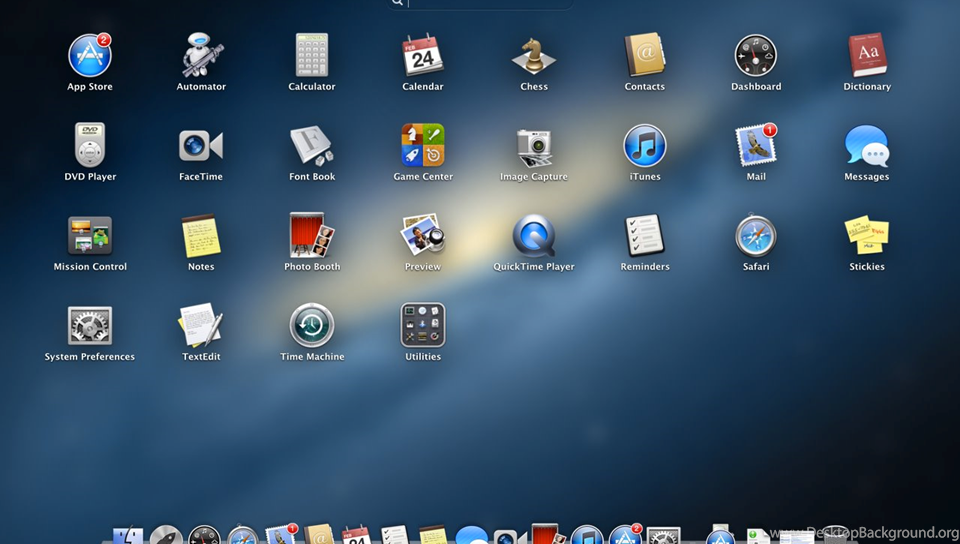The height and width of the screenshot is (544, 960).
Task: Open Mail from the Launchpad grid
Action: (x=756, y=146)
